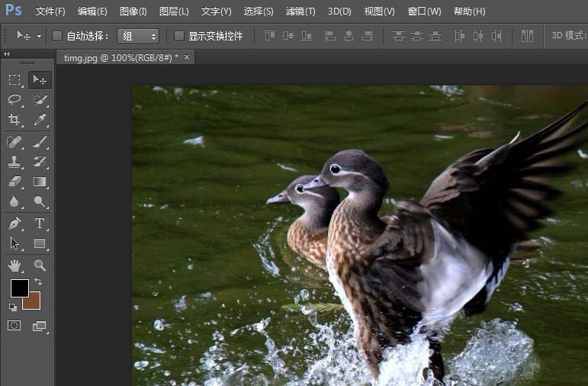Select the Gradient tool
Image resolution: width=588 pixels, height=386 pixels.
pos(40,182)
